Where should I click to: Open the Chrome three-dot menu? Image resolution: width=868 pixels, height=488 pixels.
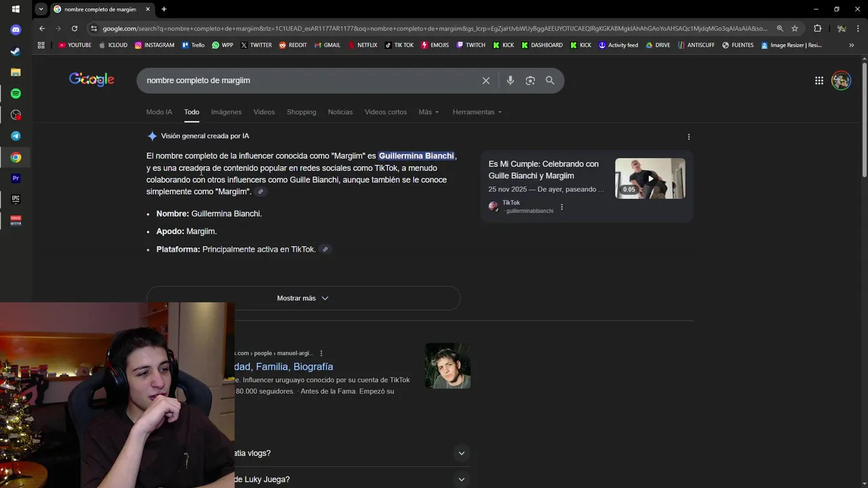coord(858,28)
